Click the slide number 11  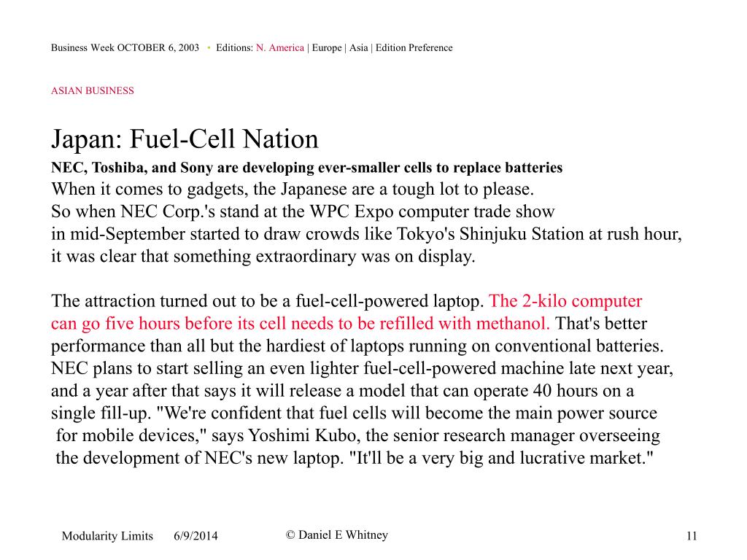pyautogui.click(x=692, y=536)
